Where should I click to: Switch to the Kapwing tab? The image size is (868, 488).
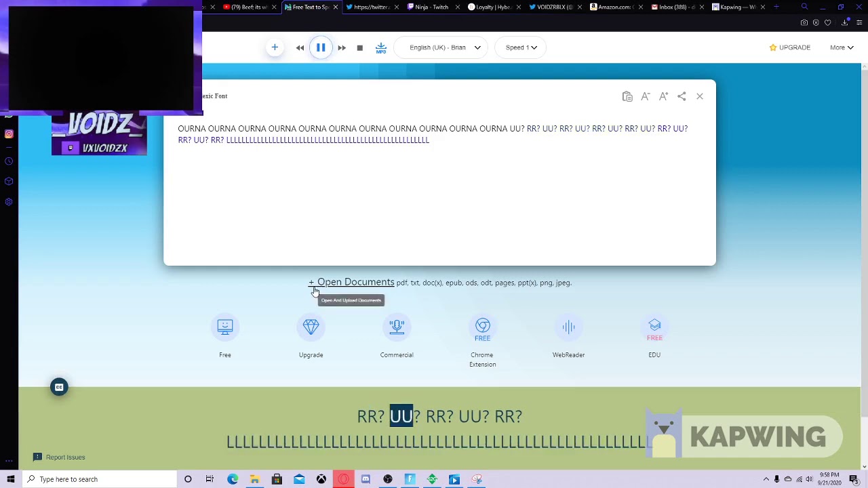[x=738, y=7]
